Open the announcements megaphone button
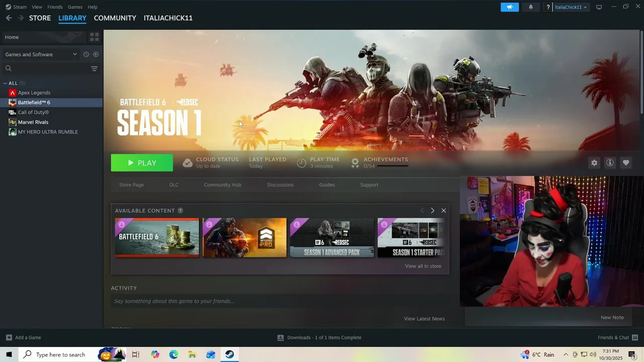The width and height of the screenshot is (644, 362). tap(510, 7)
